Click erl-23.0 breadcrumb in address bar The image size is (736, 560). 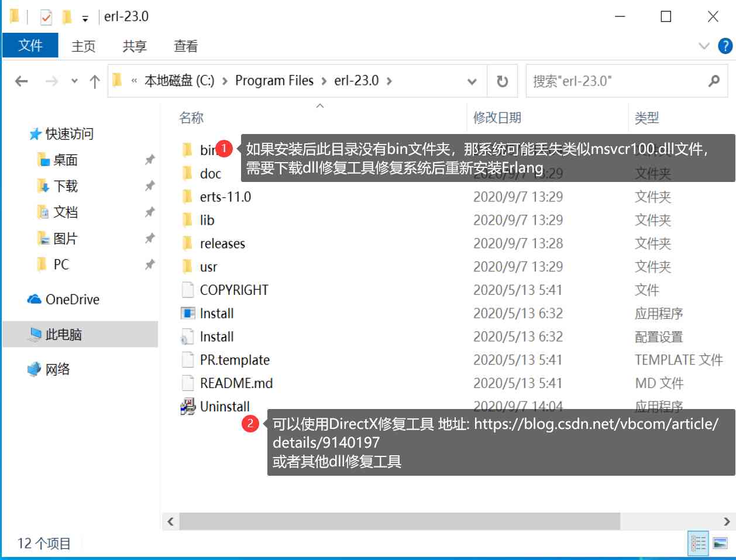click(356, 81)
